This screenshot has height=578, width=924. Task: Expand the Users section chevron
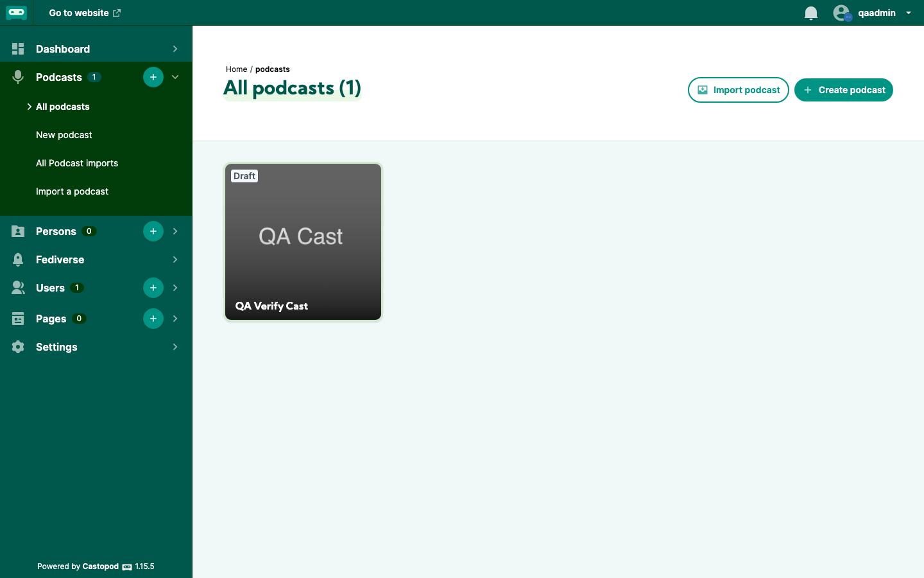[175, 288]
